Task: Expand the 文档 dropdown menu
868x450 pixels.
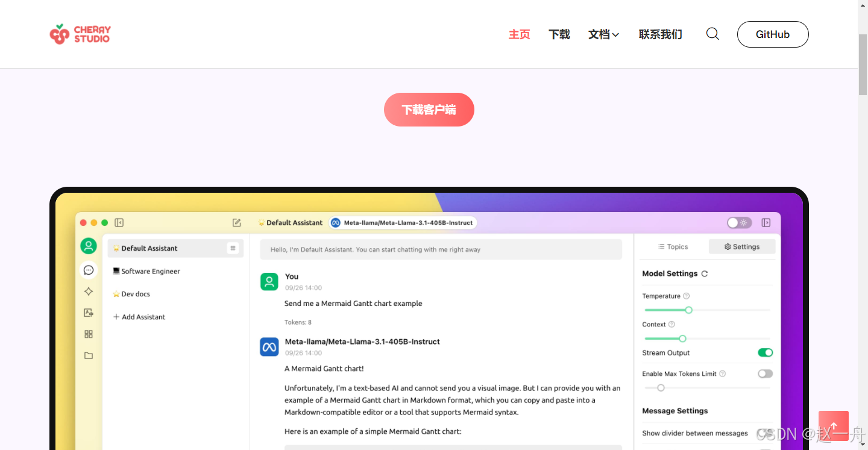Action: (603, 34)
